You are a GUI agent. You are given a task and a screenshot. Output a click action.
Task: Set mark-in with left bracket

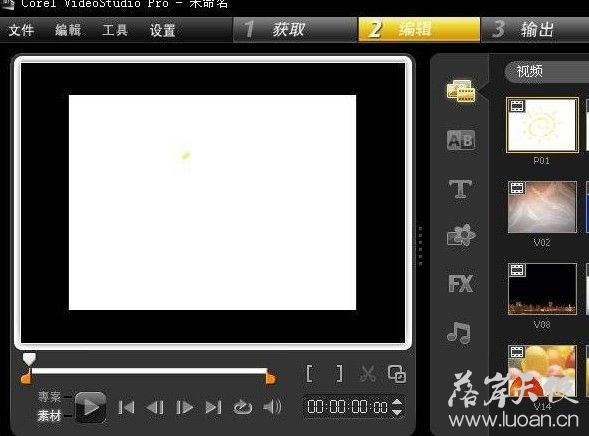tap(310, 374)
